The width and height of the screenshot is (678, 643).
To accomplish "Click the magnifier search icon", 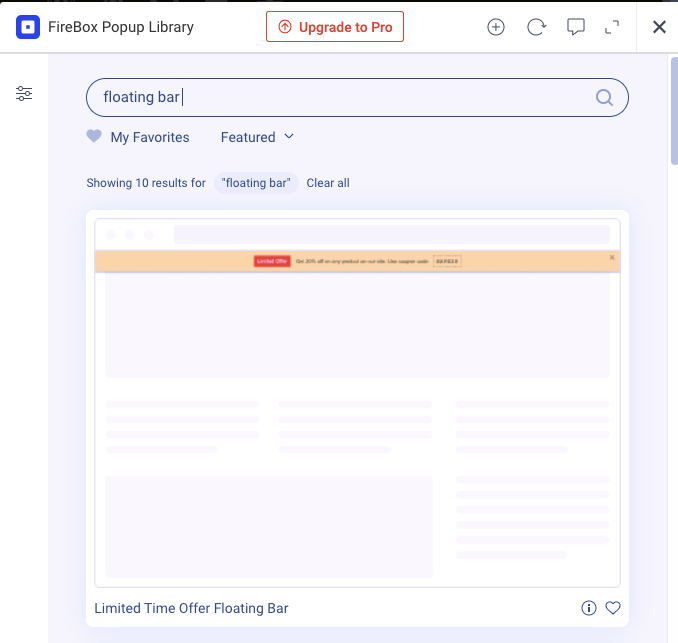I will (x=604, y=97).
